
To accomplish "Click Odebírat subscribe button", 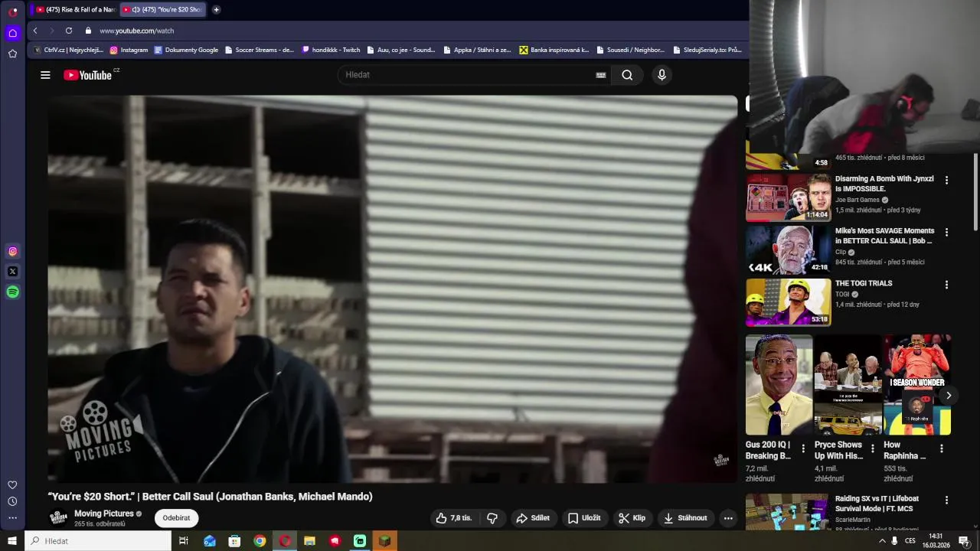I will (176, 518).
